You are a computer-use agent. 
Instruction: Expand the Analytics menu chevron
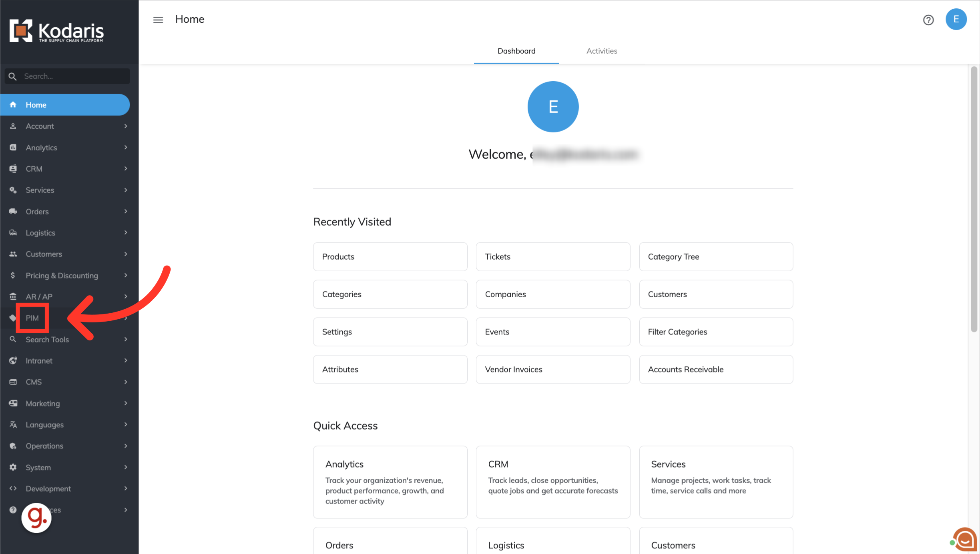click(x=126, y=148)
